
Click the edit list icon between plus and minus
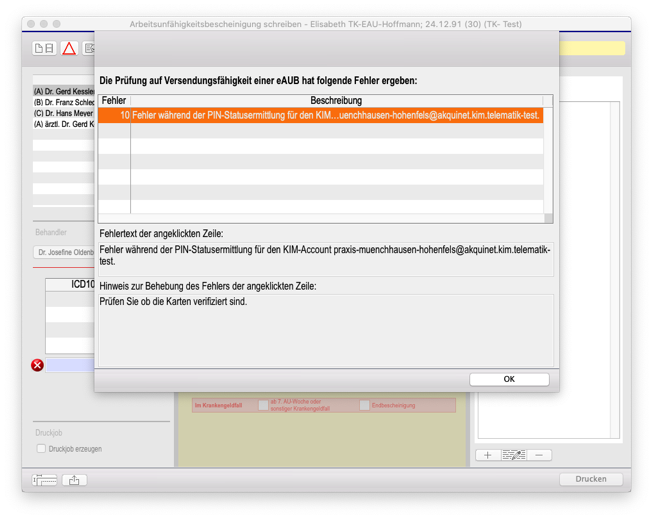(x=514, y=455)
